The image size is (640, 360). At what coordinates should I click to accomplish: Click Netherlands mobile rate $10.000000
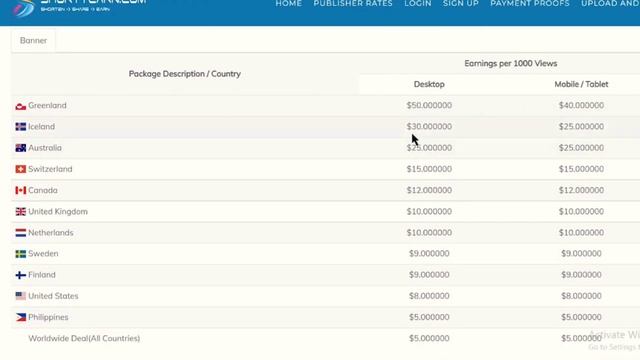point(581,233)
